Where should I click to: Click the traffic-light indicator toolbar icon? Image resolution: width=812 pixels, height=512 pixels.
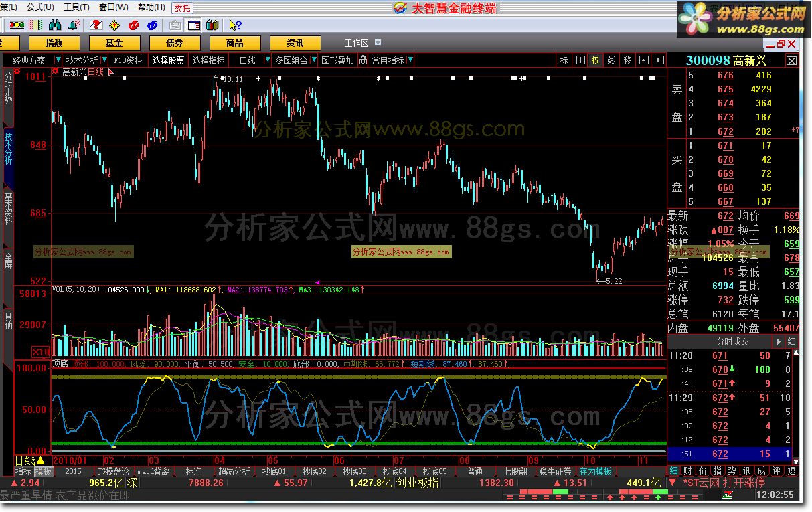[x=16, y=25]
